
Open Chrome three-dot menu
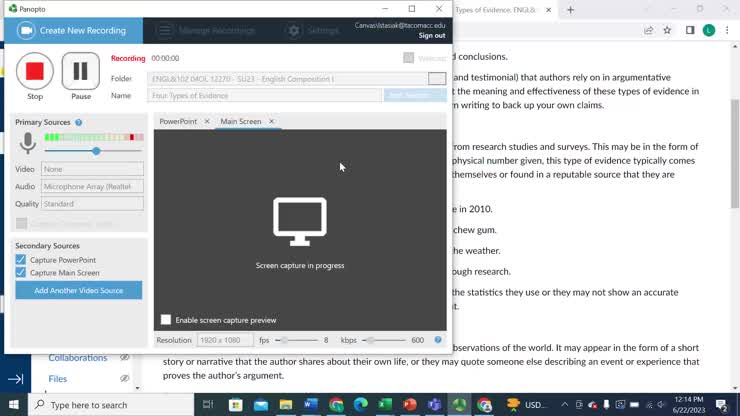pyautogui.click(x=727, y=31)
